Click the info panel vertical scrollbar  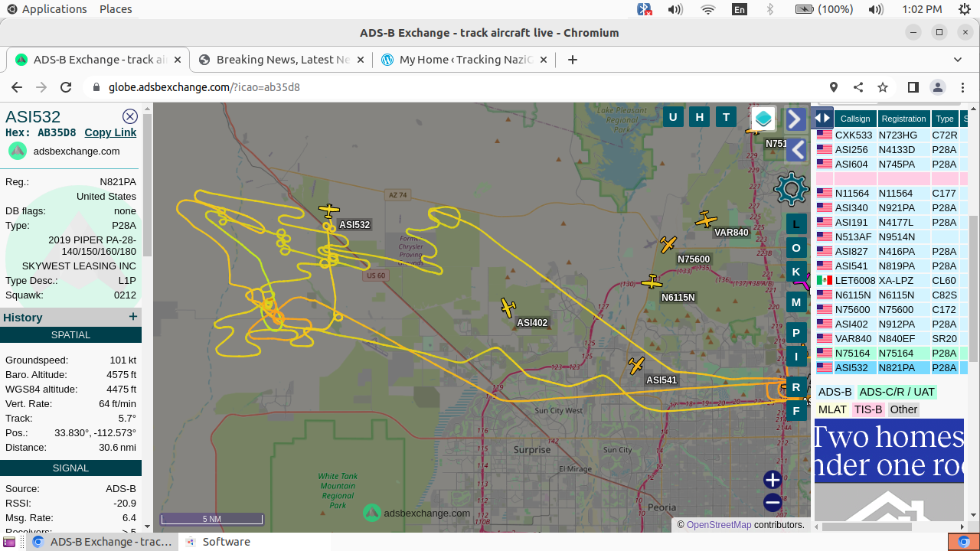tap(148, 184)
